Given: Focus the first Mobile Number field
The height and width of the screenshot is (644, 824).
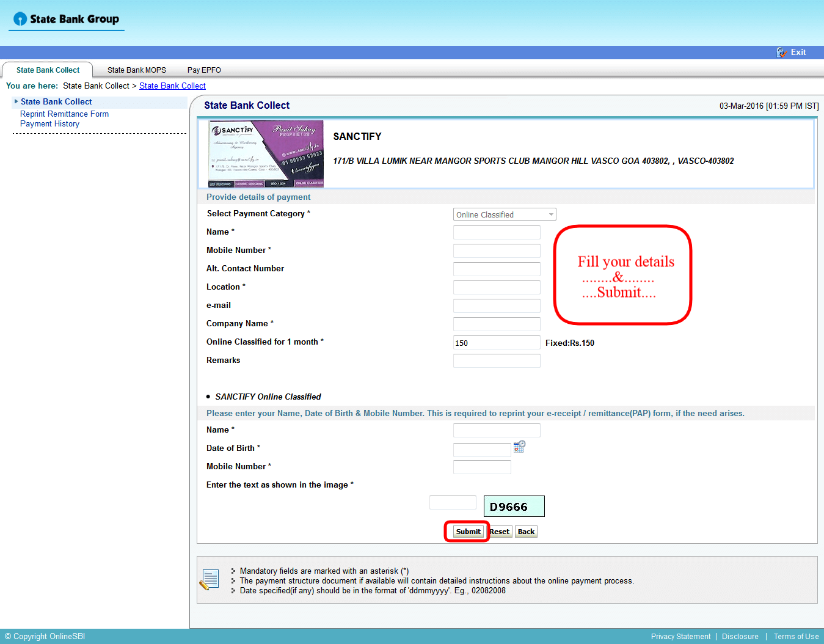Looking at the screenshot, I should pos(497,251).
